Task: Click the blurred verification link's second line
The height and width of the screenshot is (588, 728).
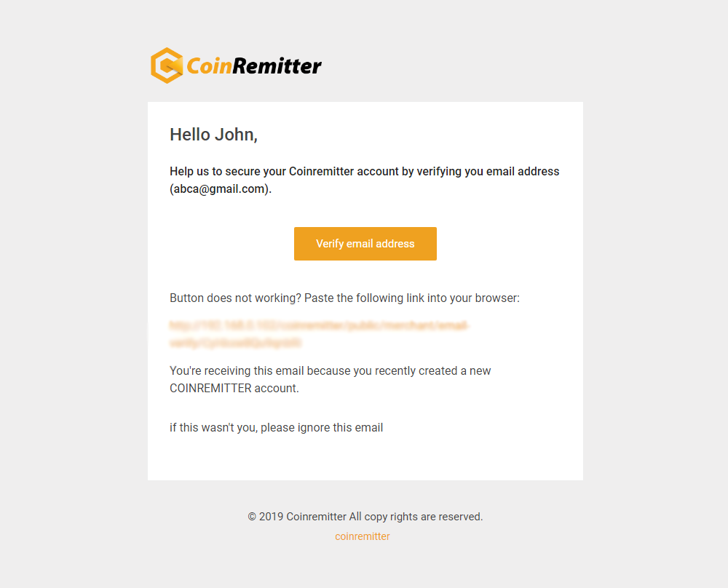Action: coord(235,343)
